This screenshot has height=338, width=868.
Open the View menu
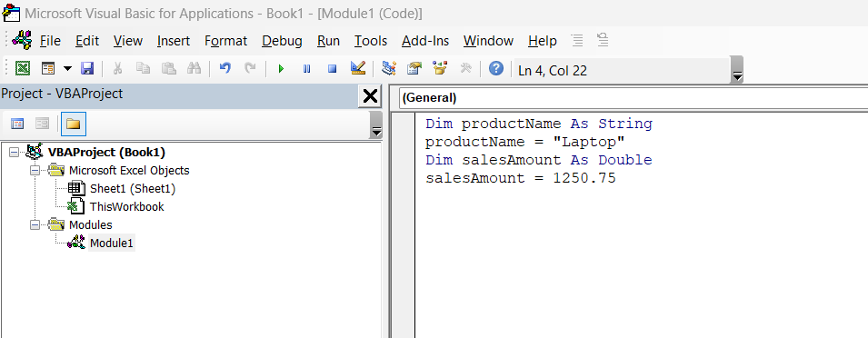click(128, 41)
